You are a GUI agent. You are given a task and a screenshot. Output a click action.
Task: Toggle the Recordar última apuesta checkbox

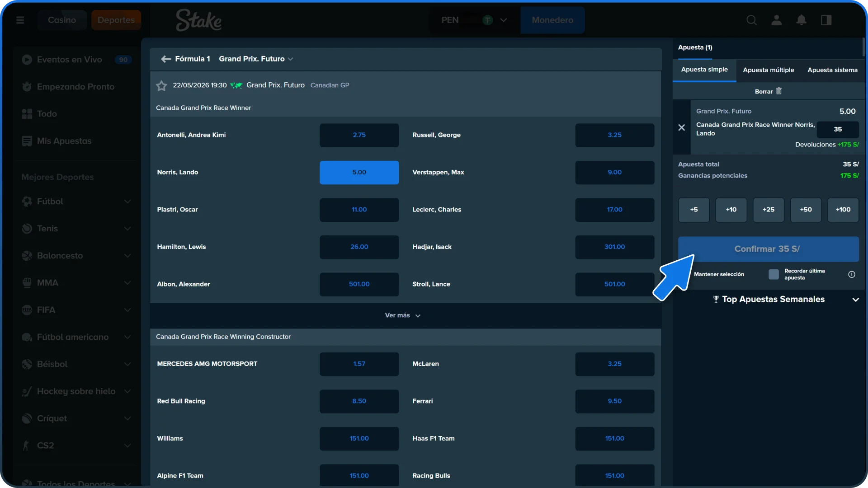[x=774, y=274]
